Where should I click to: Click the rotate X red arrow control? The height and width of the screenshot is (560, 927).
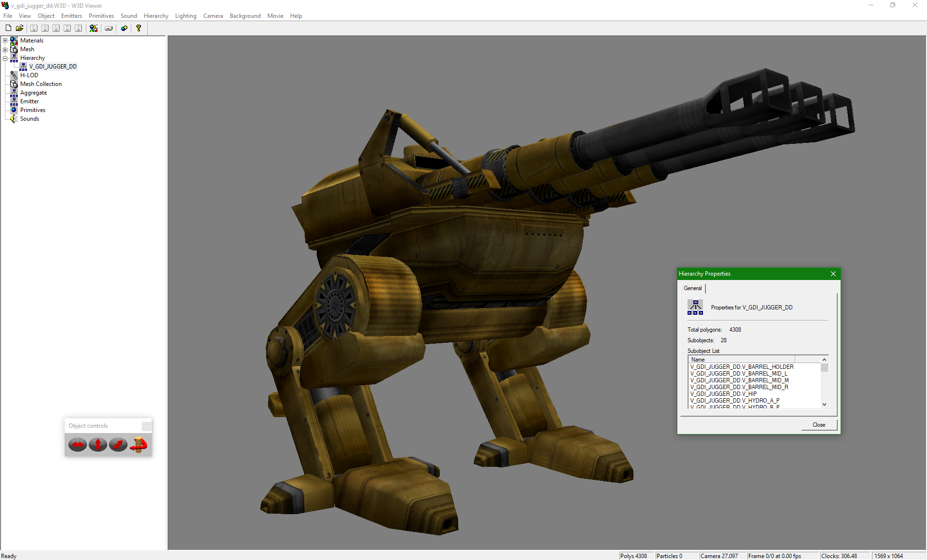pyautogui.click(x=77, y=444)
